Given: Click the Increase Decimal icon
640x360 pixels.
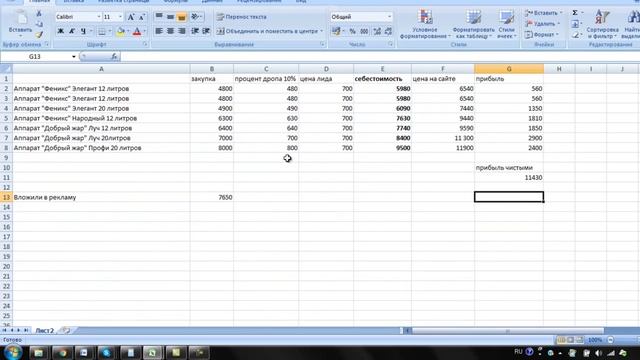Looking at the screenshot, I should (377, 31).
